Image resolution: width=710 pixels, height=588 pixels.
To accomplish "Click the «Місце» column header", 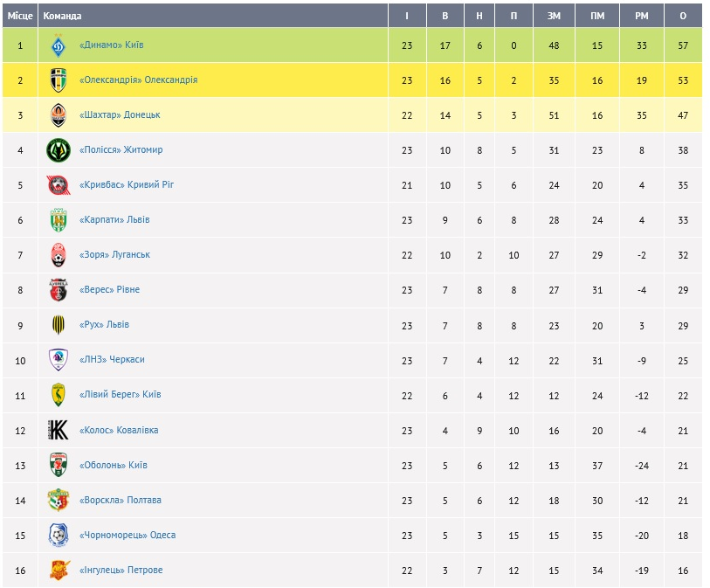I will coord(20,16).
